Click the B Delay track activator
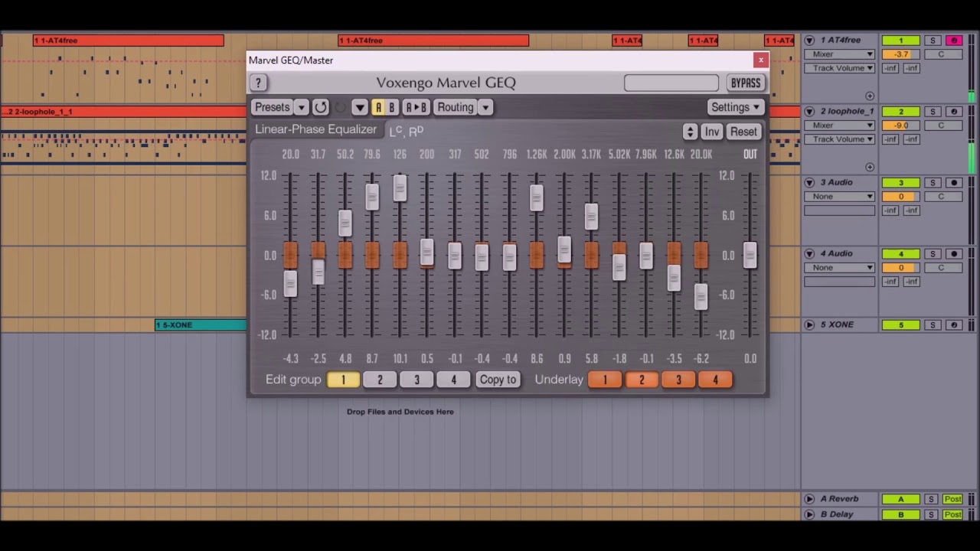980x551 pixels. pos(900,514)
